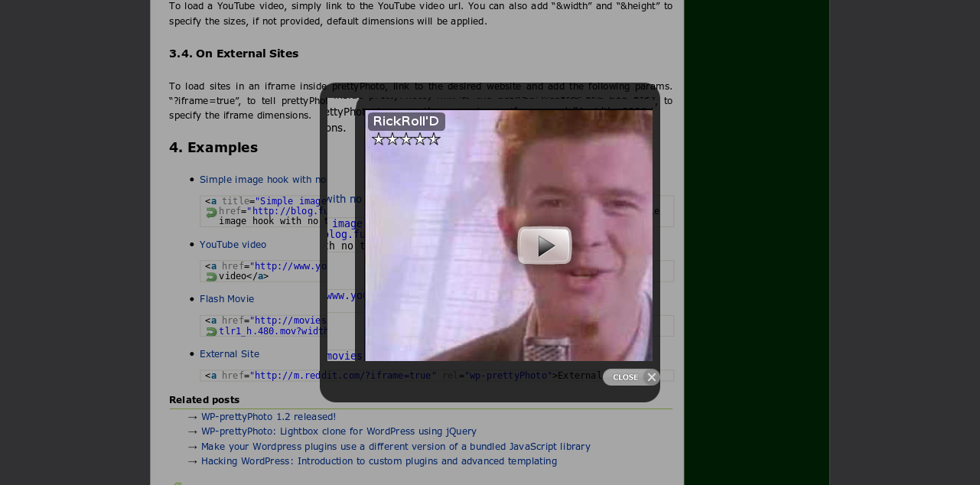Open Simple image hook example link

[262, 180]
